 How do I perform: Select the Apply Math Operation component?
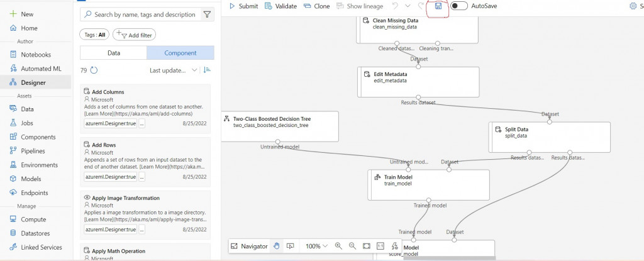pyautogui.click(x=145, y=252)
